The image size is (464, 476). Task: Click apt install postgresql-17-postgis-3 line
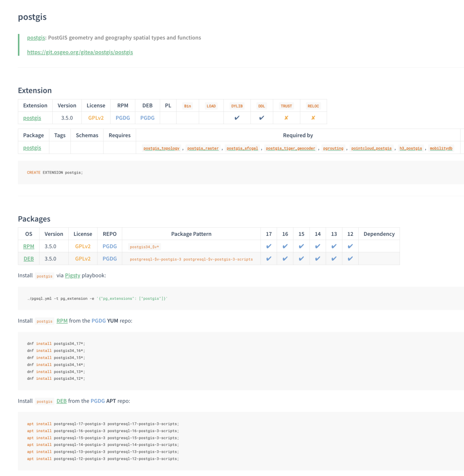coord(103,424)
